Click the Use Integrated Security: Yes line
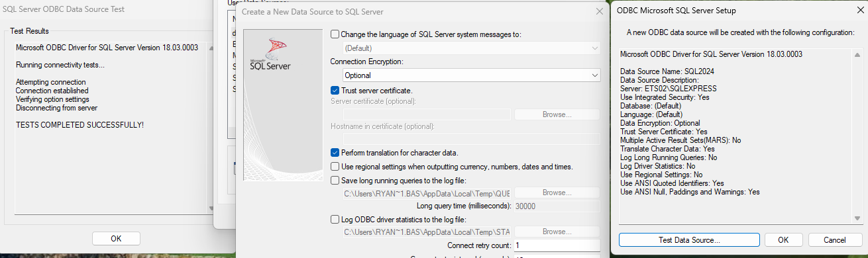The image size is (868, 258). point(665,97)
